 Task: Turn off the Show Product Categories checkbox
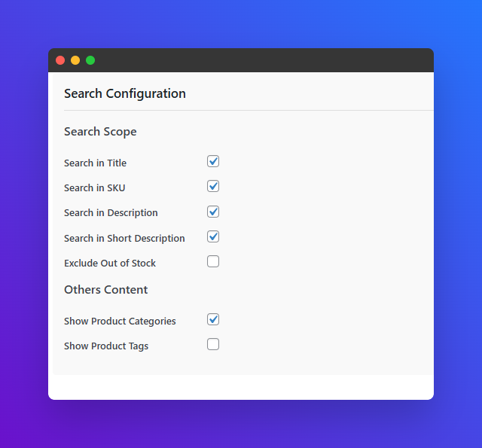[x=213, y=319]
